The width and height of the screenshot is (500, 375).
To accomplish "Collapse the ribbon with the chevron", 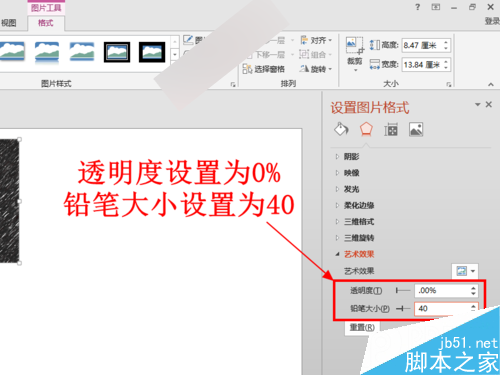I will tap(491, 85).
